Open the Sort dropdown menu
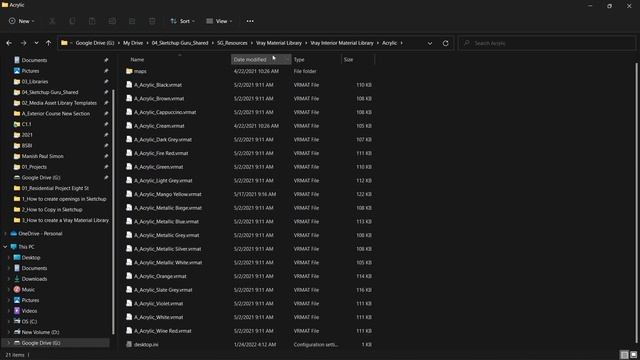Image resolution: width=640 pixels, height=360 pixels. click(x=182, y=21)
